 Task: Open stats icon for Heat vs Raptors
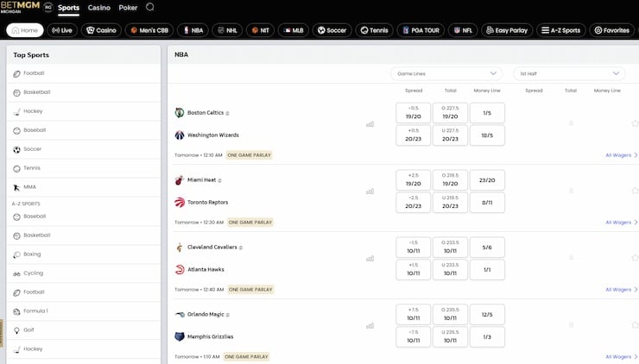coord(370,191)
